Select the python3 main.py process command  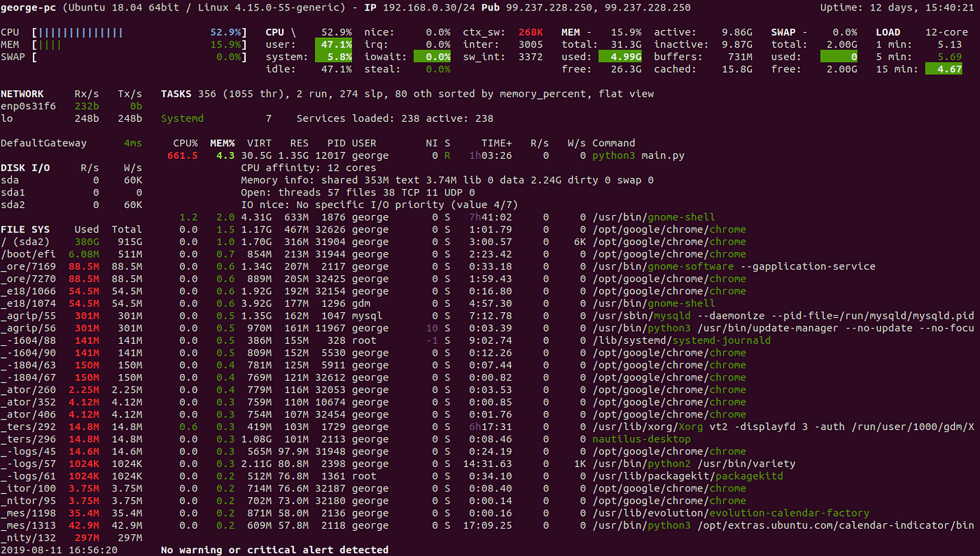click(638, 155)
